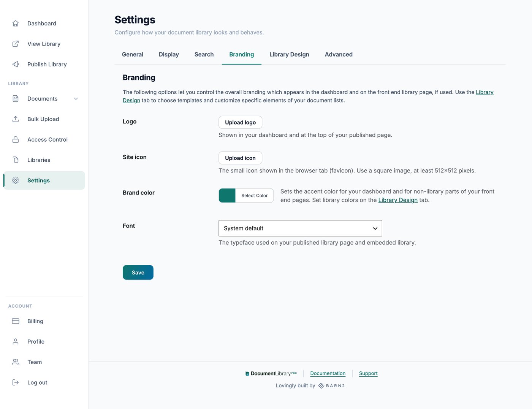Click the Barn2 logo in footer
Image resolution: width=532 pixels, height=409 pixels.
pyautogui.click(x=331, y=386)
